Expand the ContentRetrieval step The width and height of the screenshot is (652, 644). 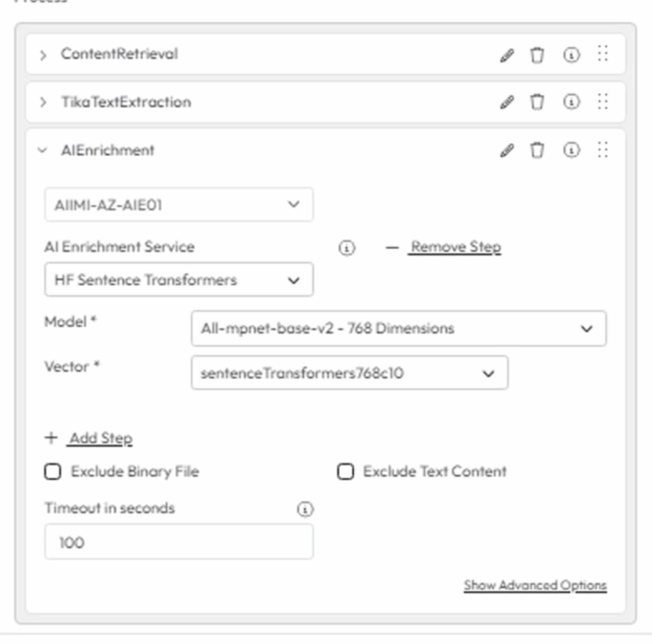[43, 55]
